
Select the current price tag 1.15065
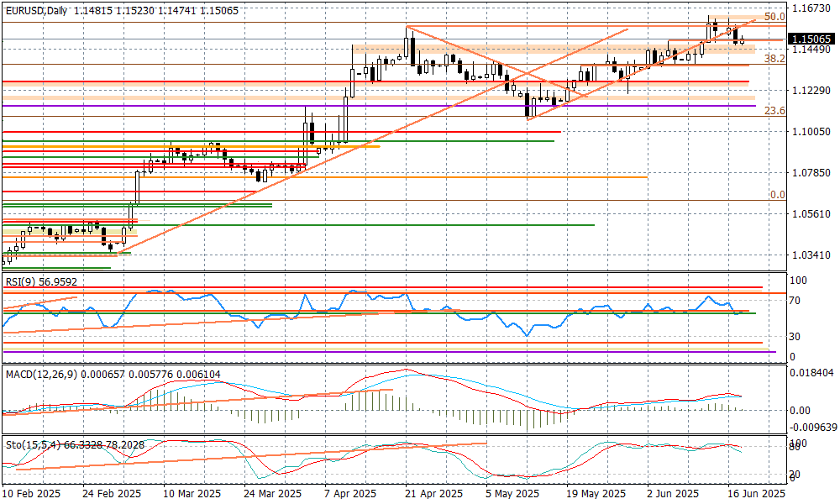tap(811, 39)
